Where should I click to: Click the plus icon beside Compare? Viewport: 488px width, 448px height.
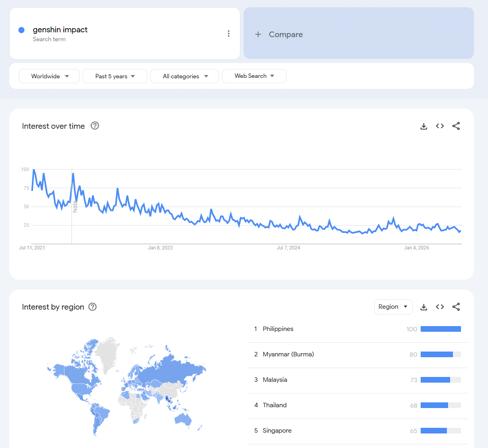click(x=258, y=34)
